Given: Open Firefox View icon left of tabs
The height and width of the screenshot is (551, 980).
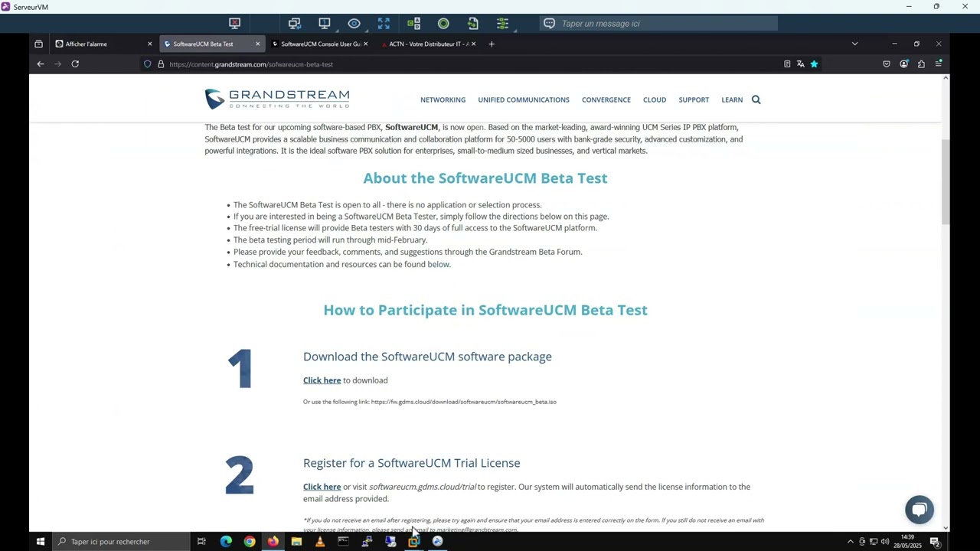Looking at the screenshot, I should click(x=39, y=44).
